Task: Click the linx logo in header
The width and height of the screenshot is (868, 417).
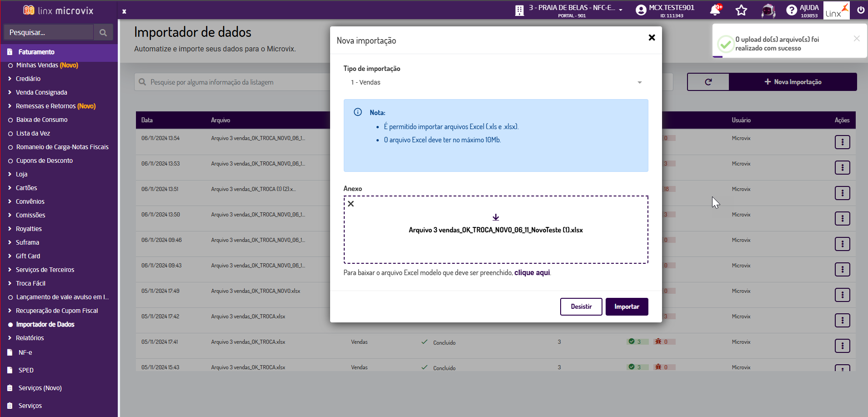Action: click(836, 10)
